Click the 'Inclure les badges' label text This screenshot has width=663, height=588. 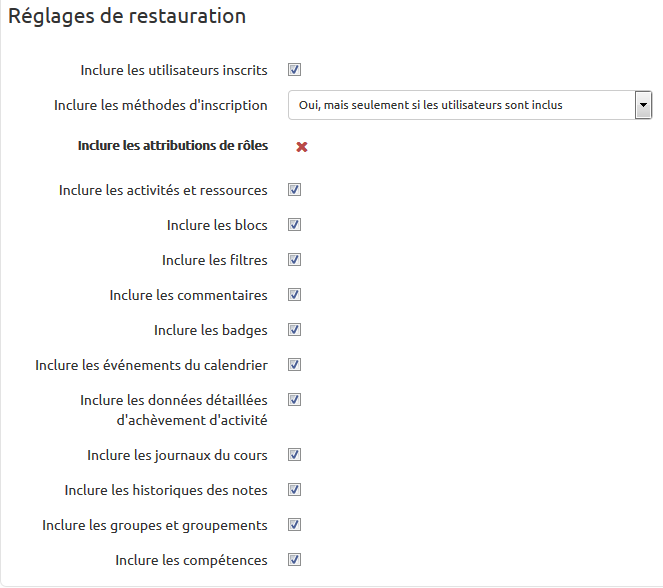click(x=210, y=330)
